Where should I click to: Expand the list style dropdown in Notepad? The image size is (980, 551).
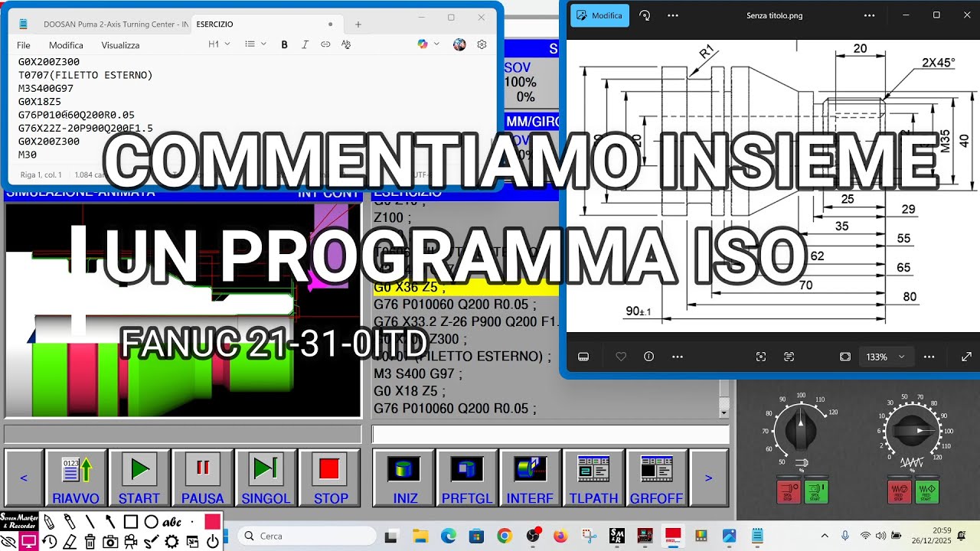pos(256,44)
